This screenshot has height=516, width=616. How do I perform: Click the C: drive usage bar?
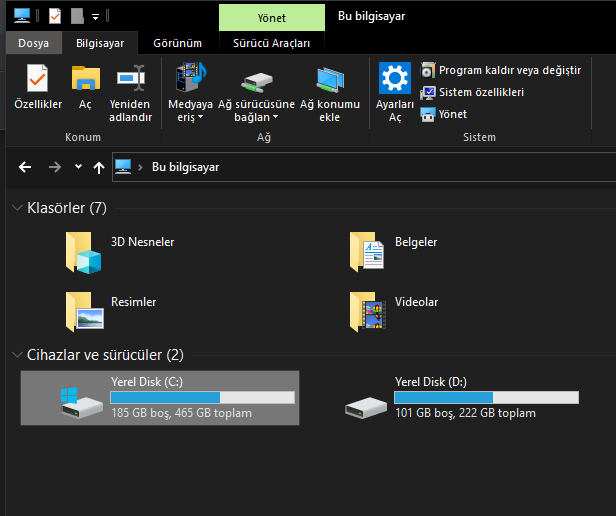(x=203, y=397)
